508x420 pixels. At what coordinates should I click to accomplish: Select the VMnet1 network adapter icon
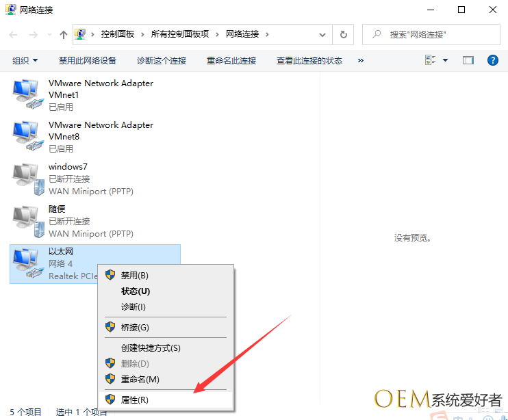(x=27, y=94)
